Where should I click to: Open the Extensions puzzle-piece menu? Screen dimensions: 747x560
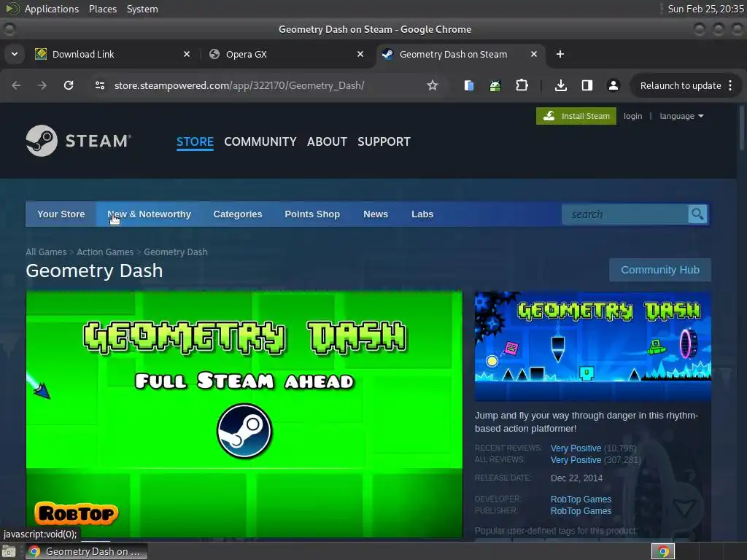tap(522, 85)
